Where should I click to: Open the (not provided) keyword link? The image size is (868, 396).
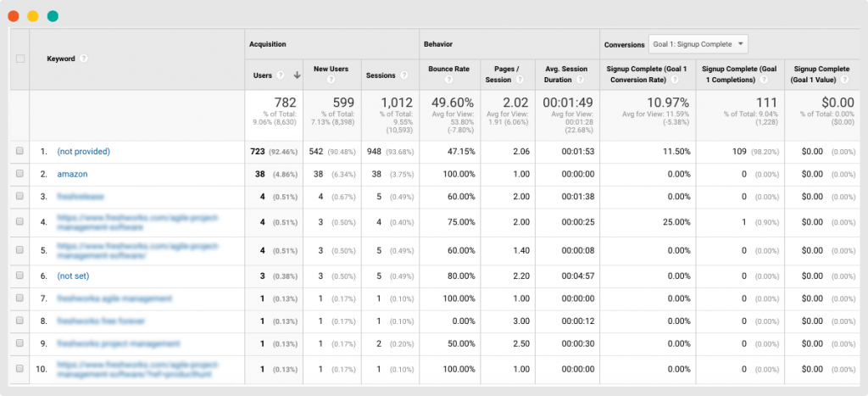pyautogui.click(x=84, y=151)
